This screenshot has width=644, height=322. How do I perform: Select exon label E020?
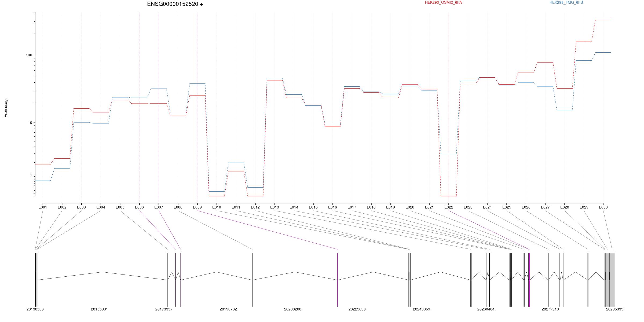tap(410, 207)
